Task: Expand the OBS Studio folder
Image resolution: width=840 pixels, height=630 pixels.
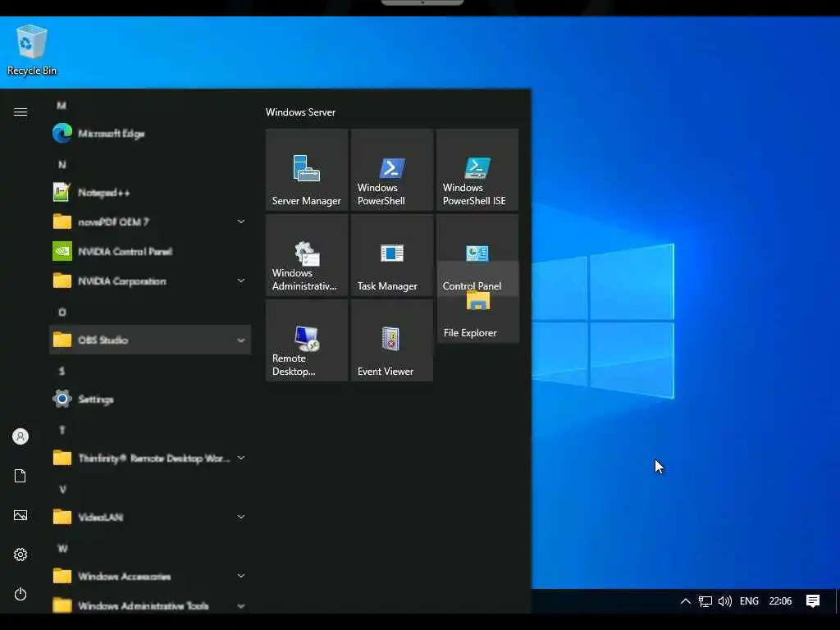Action: pyautogui.click(x=150, y=340)
